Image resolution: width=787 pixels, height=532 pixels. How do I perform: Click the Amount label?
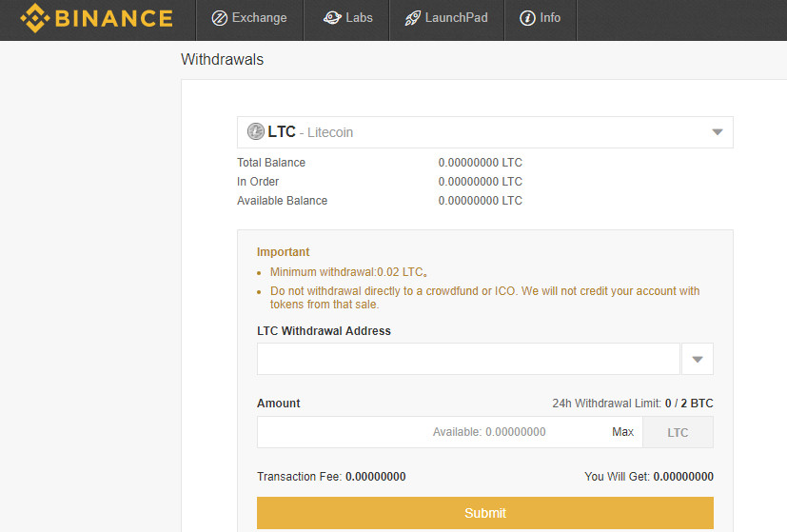pos(278,403)
